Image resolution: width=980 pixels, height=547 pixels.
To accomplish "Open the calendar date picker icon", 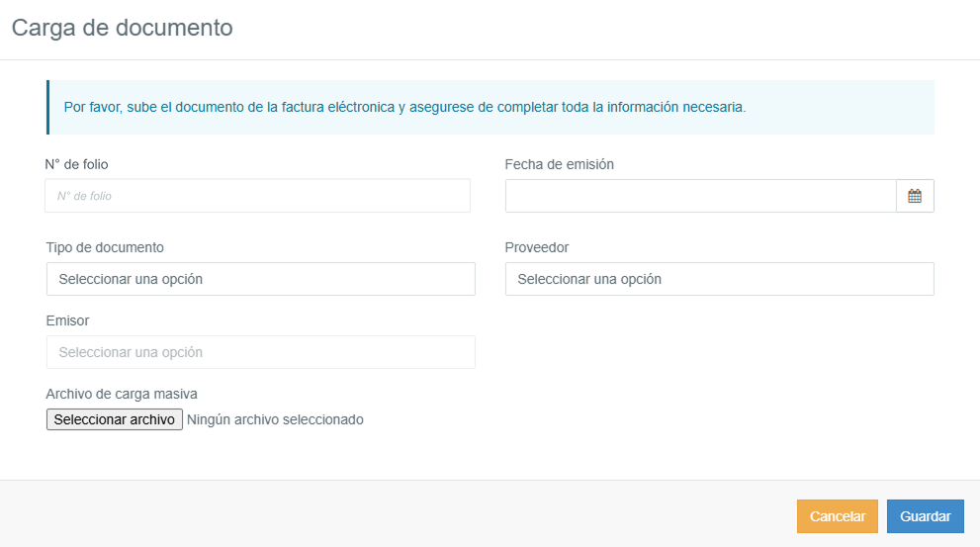I will [x=915, y=196].
